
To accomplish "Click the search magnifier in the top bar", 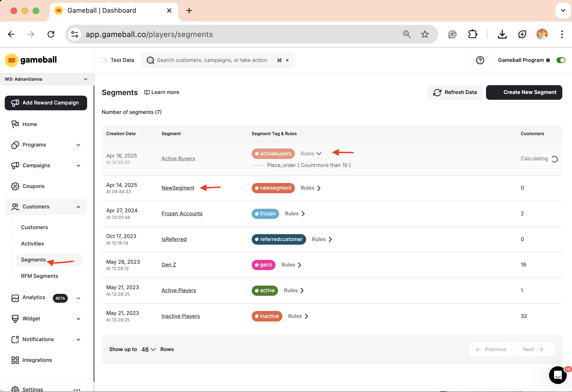I will [x=150, y=60].
